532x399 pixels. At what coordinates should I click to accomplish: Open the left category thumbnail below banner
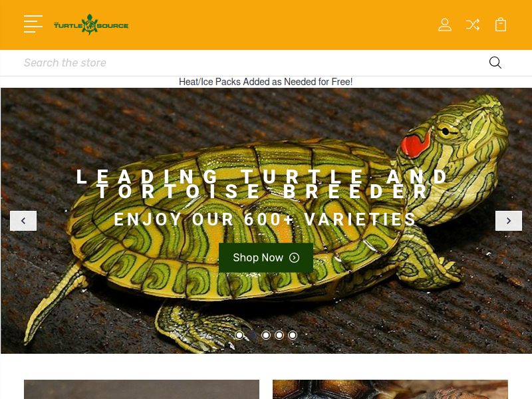pos(142,390)
